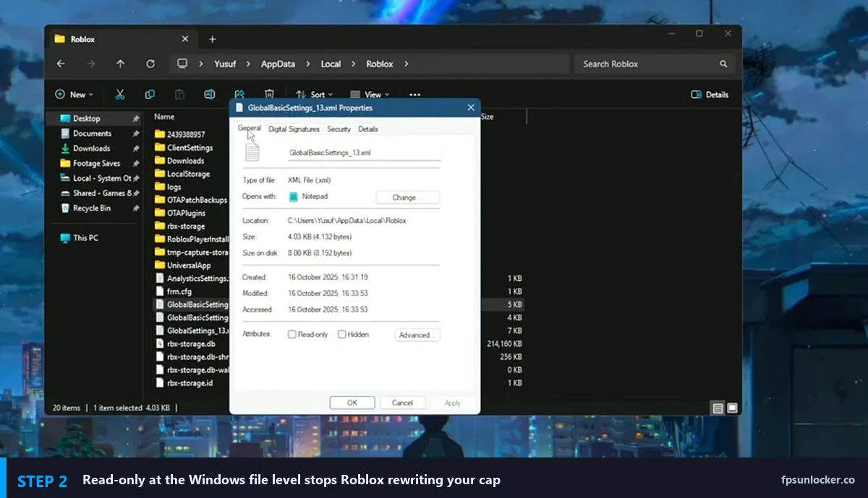Viewport: 868px width, 498px height.
Task: Click the Delete trash icon in the toolbar
Action: (x=269, y=95)
